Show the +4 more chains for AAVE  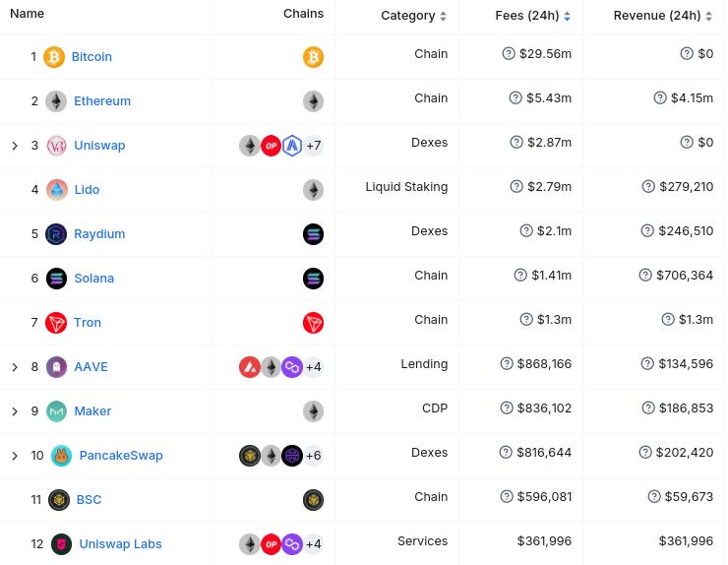pyautogui.click(x=314, y=367)
